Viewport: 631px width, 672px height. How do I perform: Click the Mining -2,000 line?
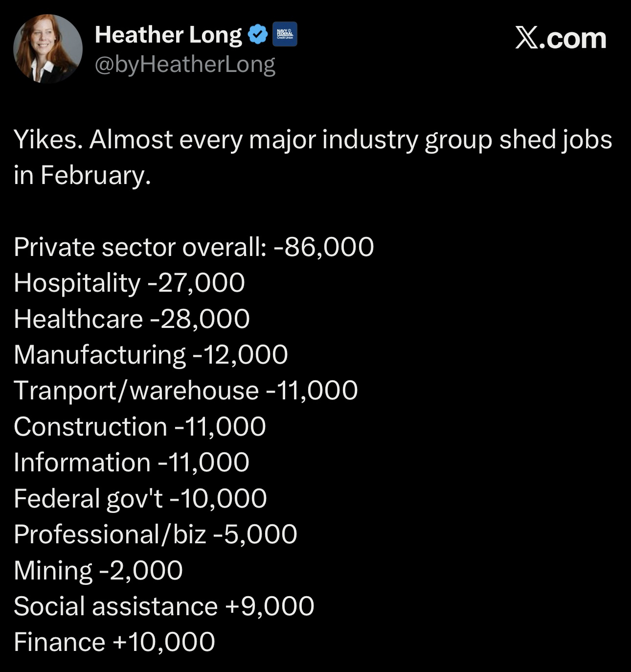98,570
